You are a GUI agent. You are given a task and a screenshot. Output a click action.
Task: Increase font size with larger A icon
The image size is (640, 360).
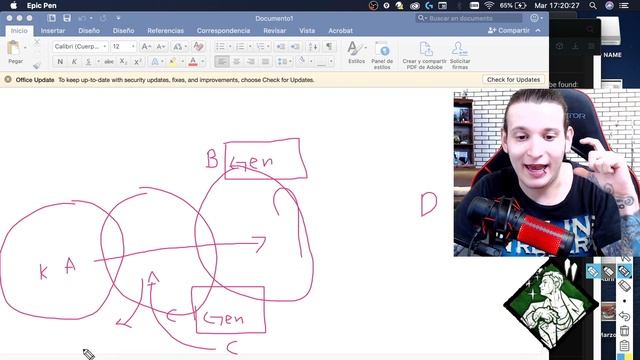coord(146,47)
